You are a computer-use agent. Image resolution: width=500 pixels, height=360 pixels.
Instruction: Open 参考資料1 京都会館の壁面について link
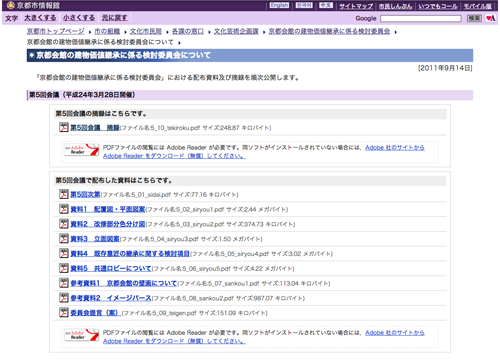click(123, 283)
